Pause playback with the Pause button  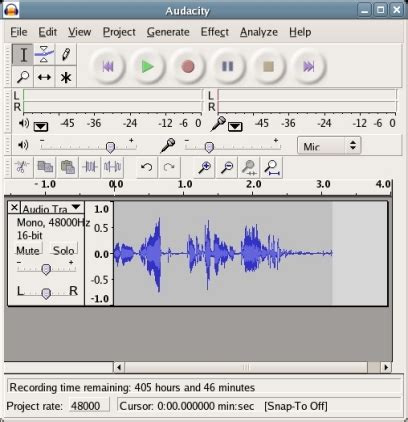228,66
